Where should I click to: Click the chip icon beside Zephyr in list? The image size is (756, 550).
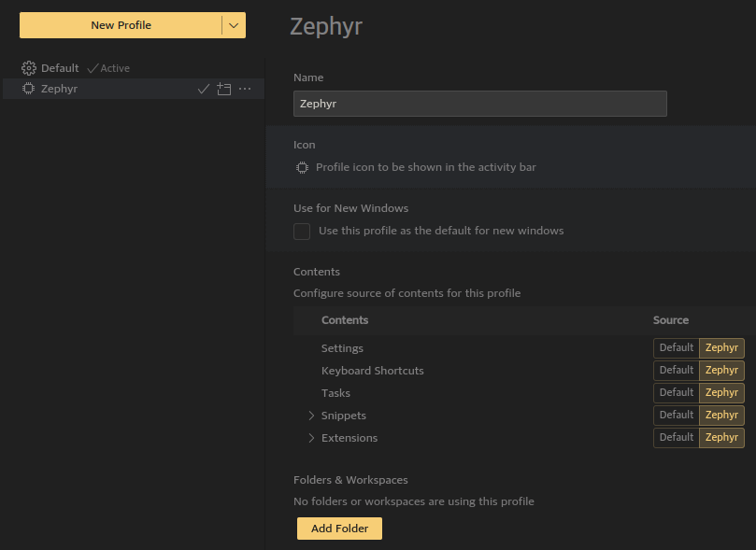28,89
